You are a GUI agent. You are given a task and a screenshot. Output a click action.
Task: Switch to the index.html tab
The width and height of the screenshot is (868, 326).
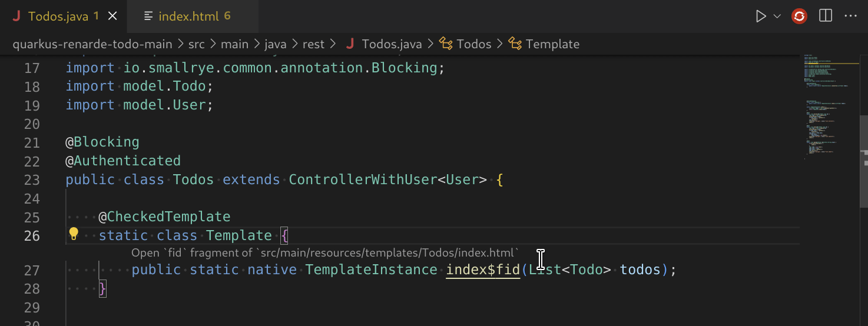[188, 16]
